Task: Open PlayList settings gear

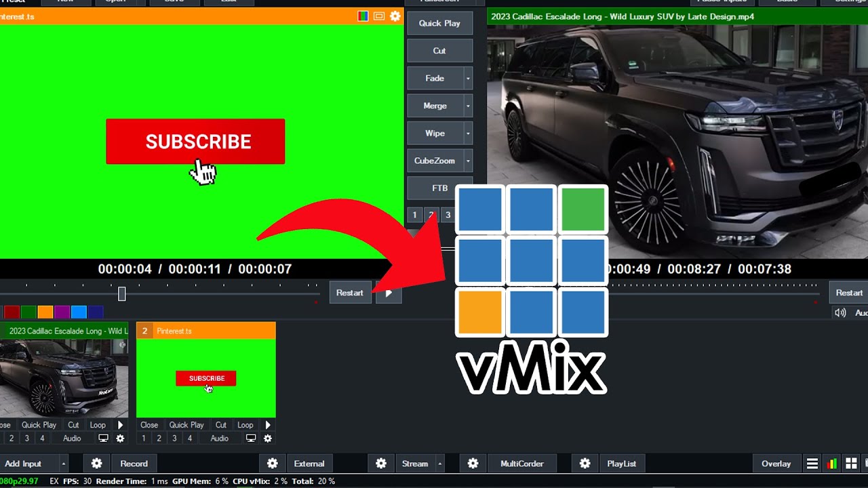Action: click(585, 464)
